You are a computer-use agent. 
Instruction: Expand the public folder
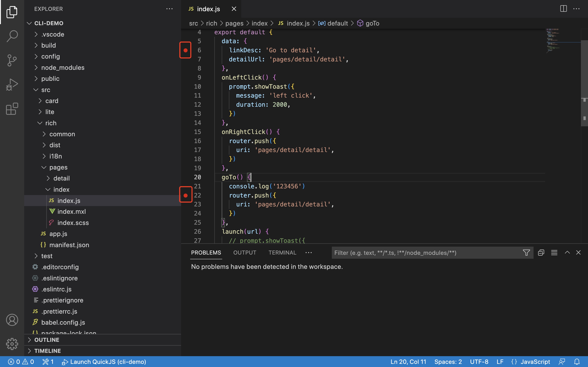[103, 79]
